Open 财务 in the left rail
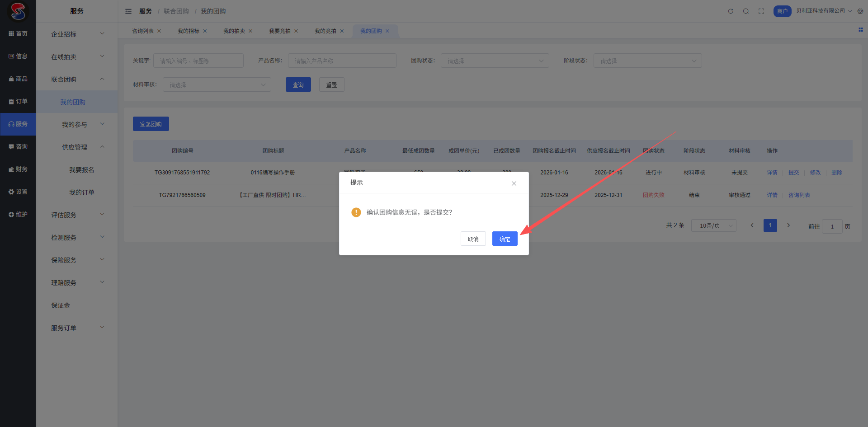The image size is (868, 427). click(18, 169)
